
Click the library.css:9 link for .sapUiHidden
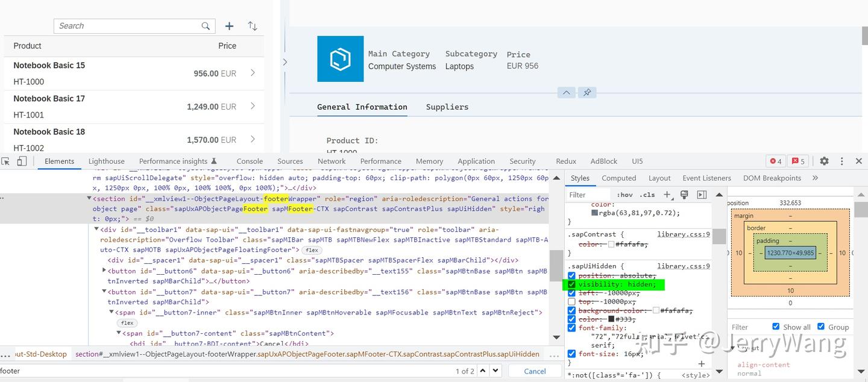(x=684, y=266)
